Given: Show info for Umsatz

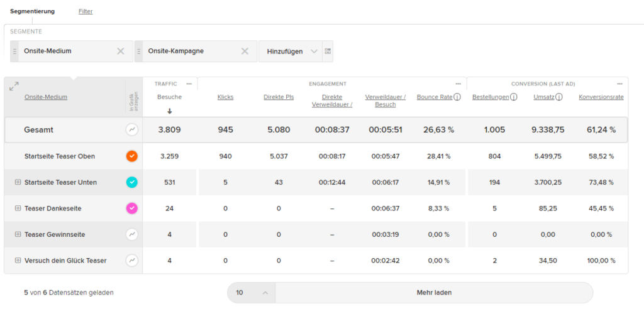Looking at the screenshot, I should click(559, 97).
